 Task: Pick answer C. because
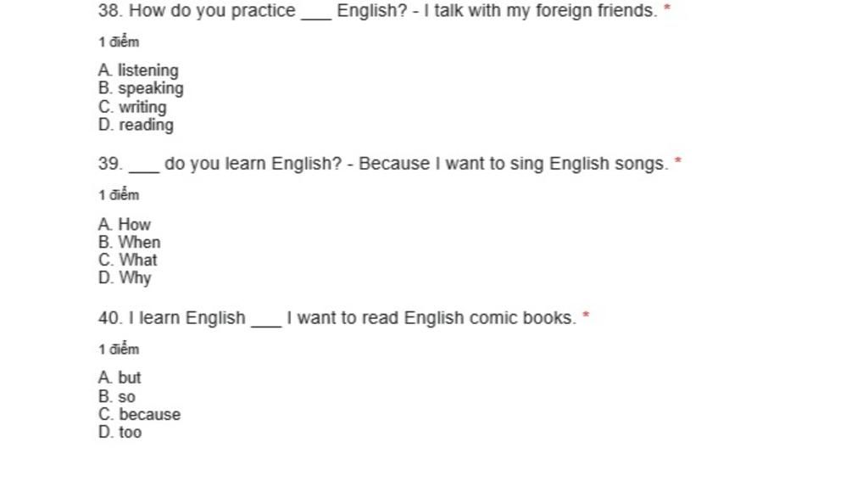pyautogui.click(x=140, y=414)
